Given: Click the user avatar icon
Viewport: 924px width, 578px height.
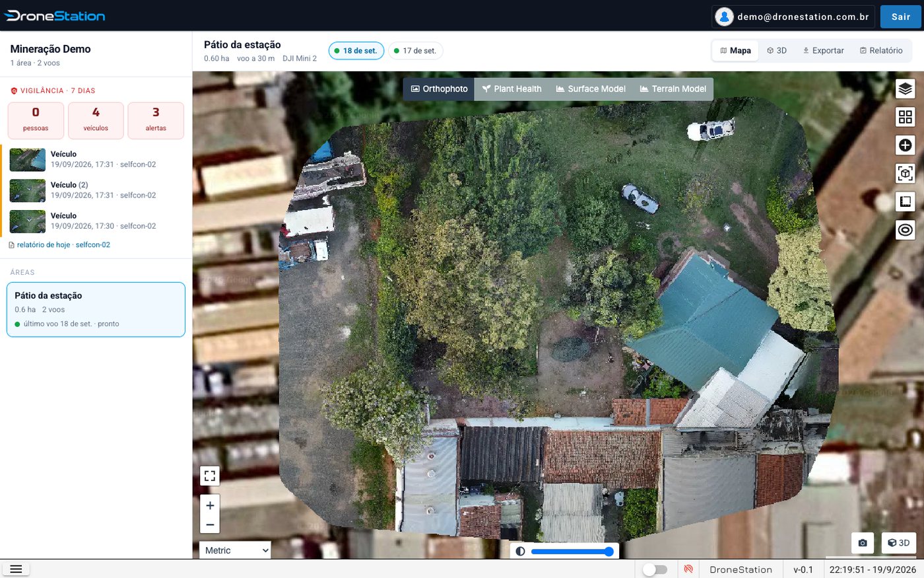Looking at the screenshot, I should coord(724,17).
